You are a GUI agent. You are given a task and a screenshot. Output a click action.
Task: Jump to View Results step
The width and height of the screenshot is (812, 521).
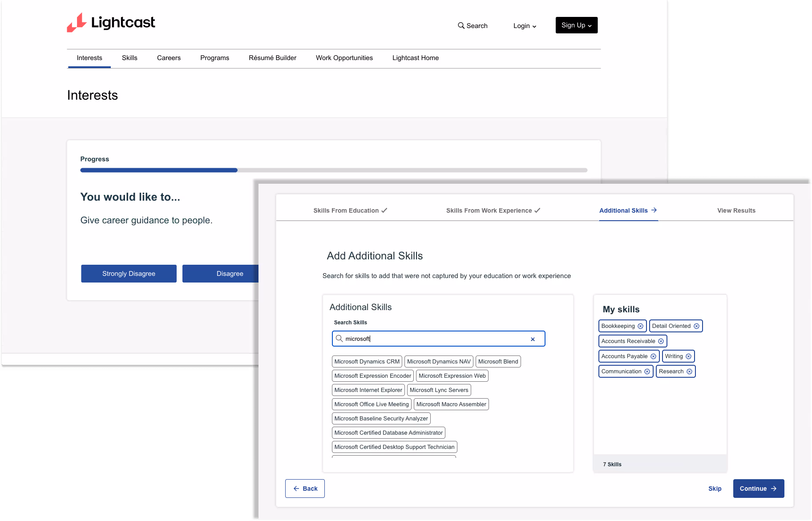pos(736,210)
